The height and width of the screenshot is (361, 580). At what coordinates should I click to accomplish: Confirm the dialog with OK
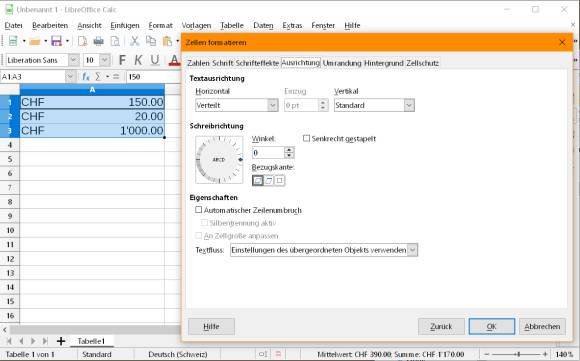click(492, 327)
